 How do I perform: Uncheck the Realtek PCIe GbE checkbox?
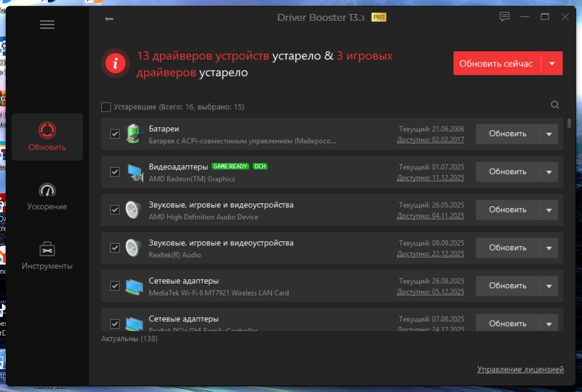tap(114, 324)
